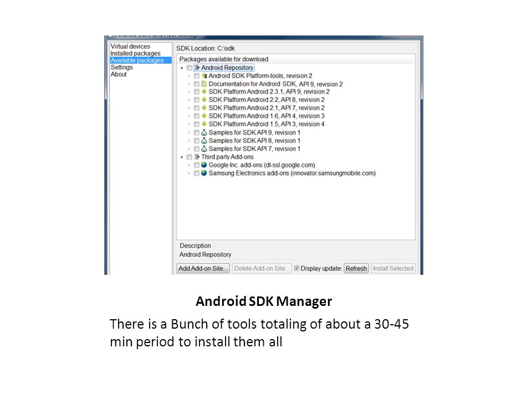Expand the Samples for SDK API 7 row
Screen dimensions: 532x399
coord(190,149)
